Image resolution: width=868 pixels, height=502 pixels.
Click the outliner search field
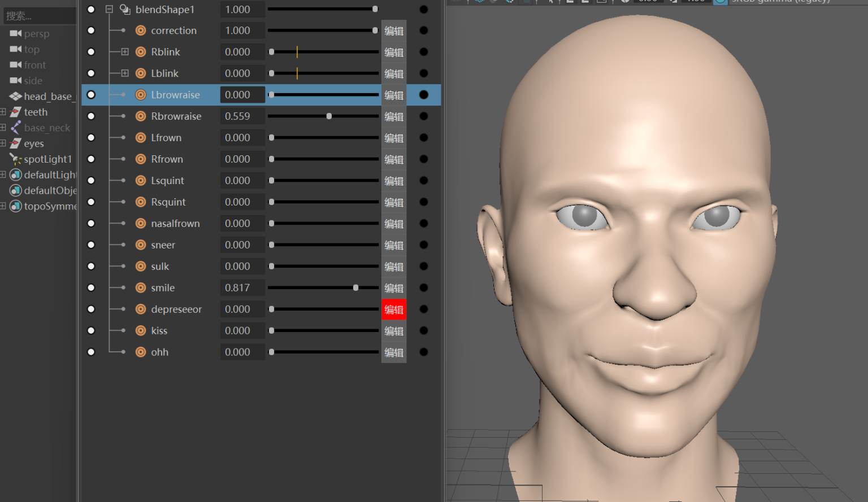[39, 16]
